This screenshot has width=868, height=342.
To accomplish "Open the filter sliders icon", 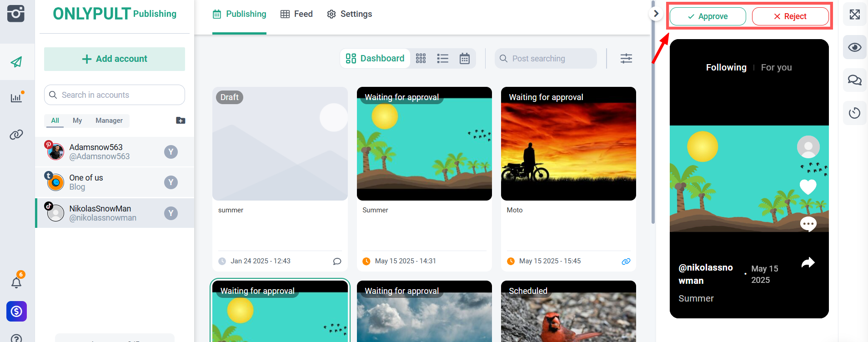I will pos(626,59).
